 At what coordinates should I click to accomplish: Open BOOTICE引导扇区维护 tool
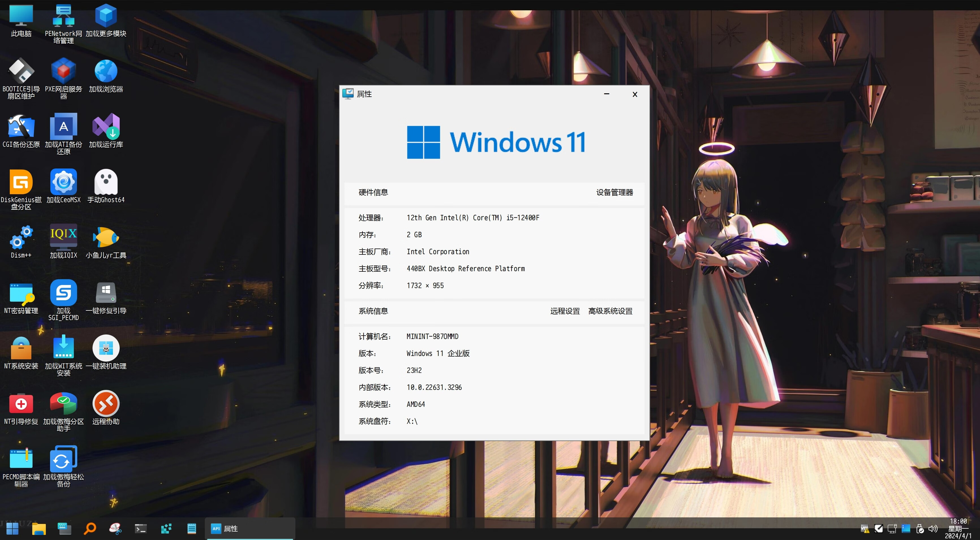tap(21, 79)
